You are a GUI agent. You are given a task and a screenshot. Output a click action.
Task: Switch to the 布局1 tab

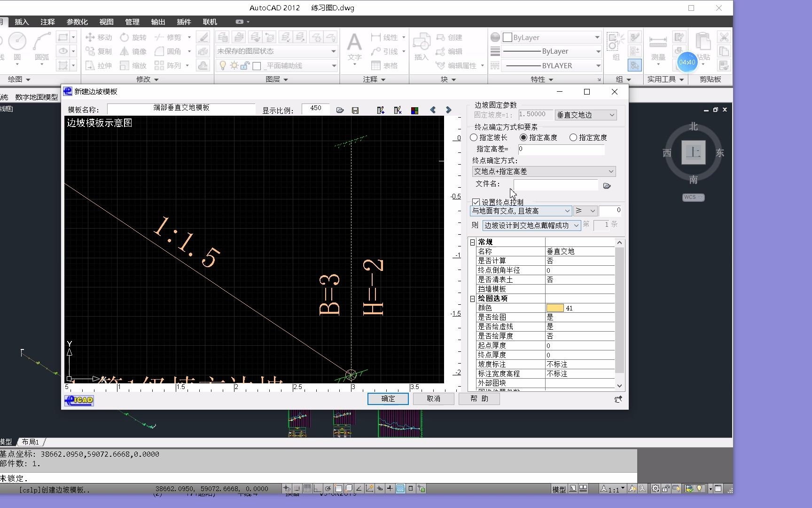[31, 442]
